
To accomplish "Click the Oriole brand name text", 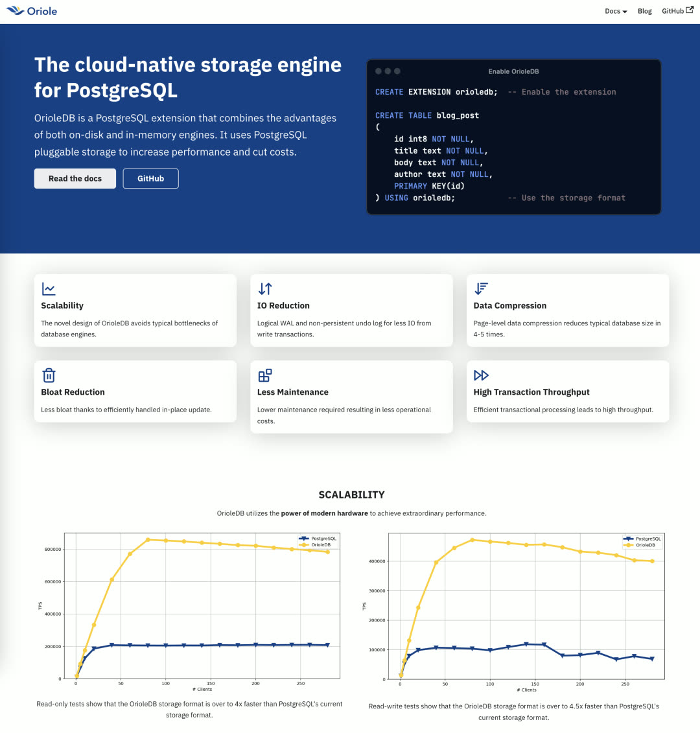I will (42, 11).
